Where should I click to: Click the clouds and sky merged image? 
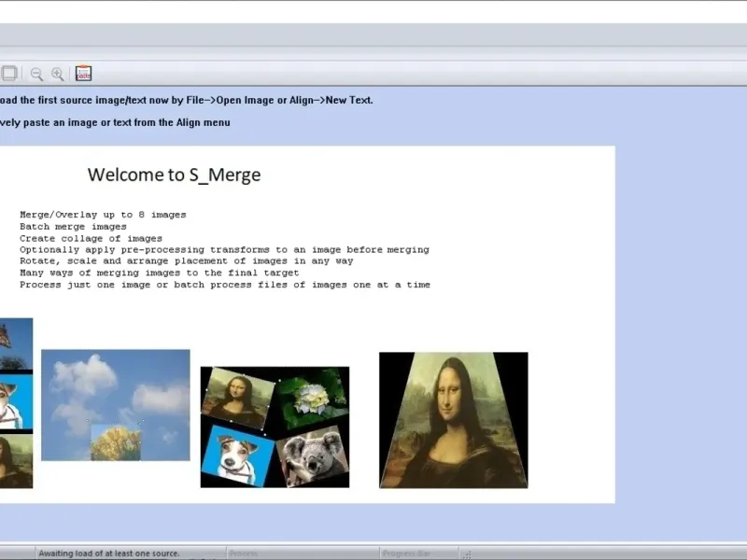115,405
